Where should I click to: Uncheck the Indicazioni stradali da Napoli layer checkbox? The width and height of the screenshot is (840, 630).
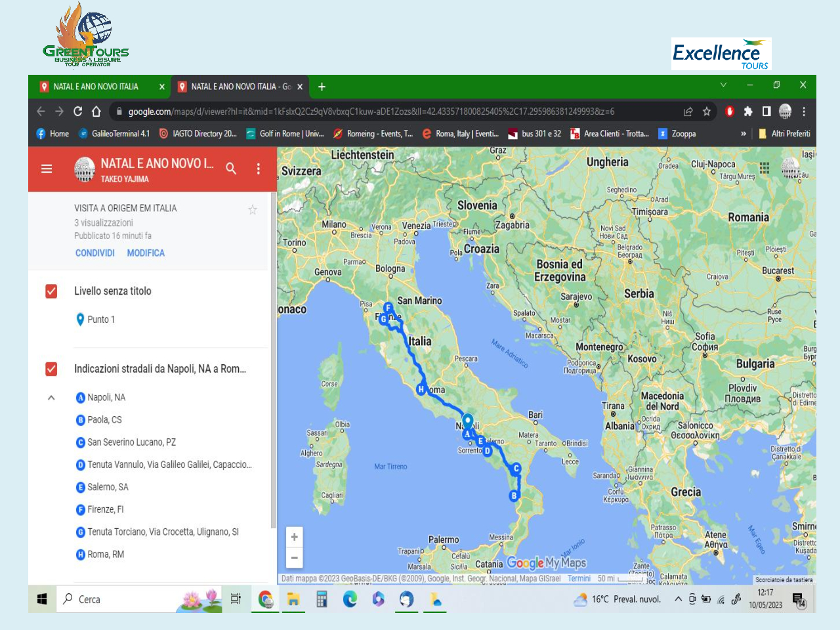tap(51, 369)
